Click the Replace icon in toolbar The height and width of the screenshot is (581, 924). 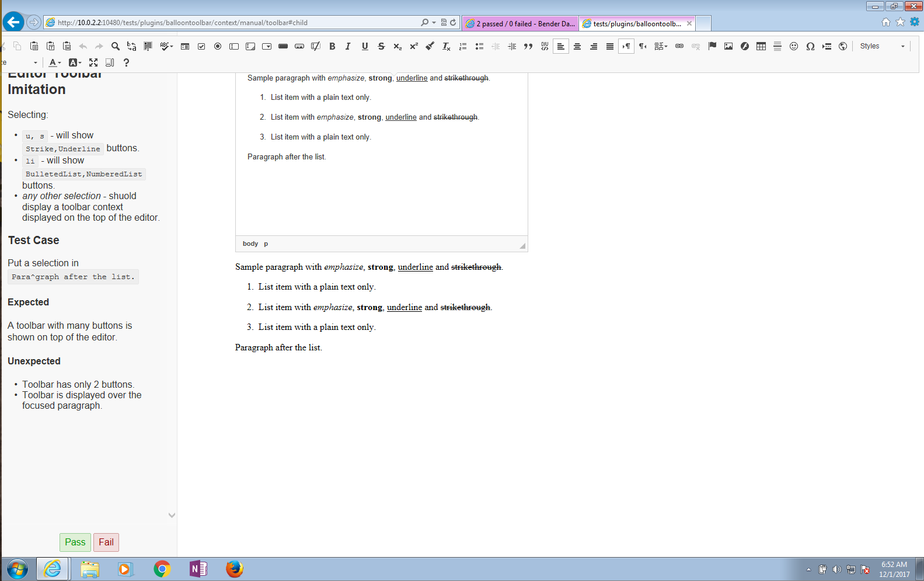click(132, 46)
